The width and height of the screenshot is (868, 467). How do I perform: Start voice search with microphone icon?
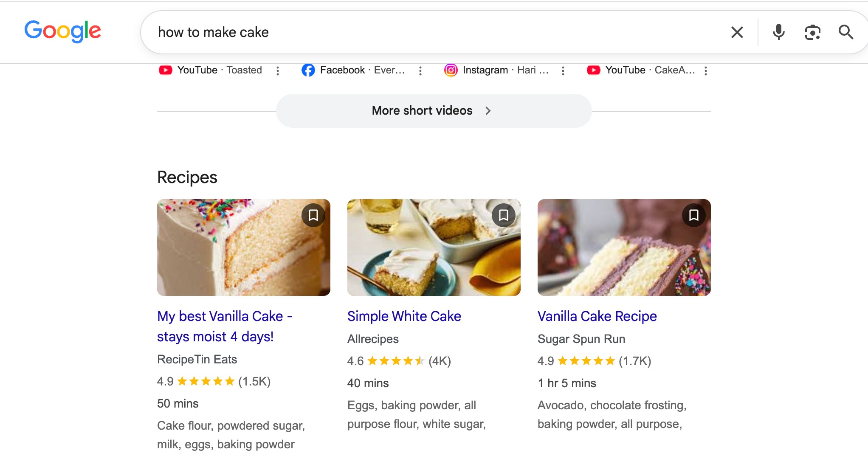pyautogui.click(x=778, y=32)
